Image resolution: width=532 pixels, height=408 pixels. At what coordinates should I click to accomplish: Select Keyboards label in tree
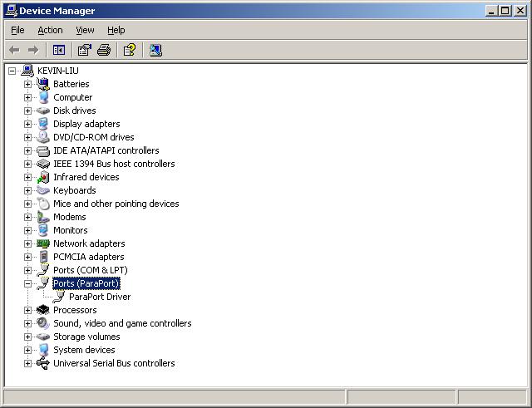pyautogui.click(x=74, y=190)
